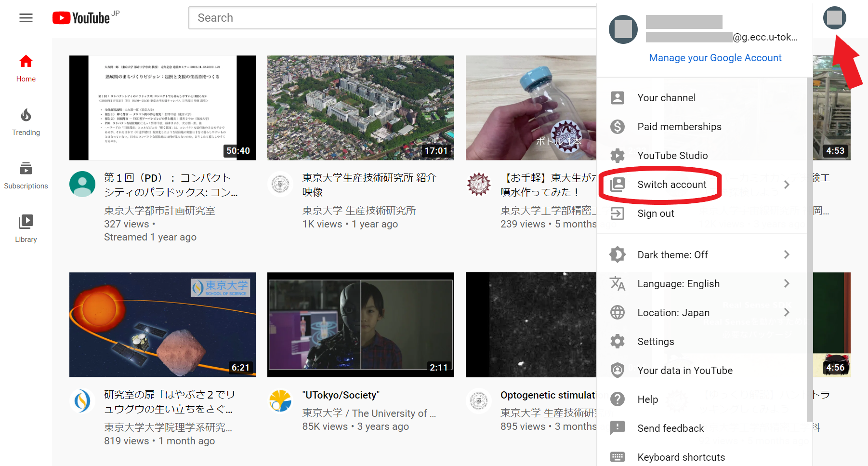Play the dark Optogenetic stimulation thumbnail
This screenshot has width=868, height=466.
(x=531, y=325)
